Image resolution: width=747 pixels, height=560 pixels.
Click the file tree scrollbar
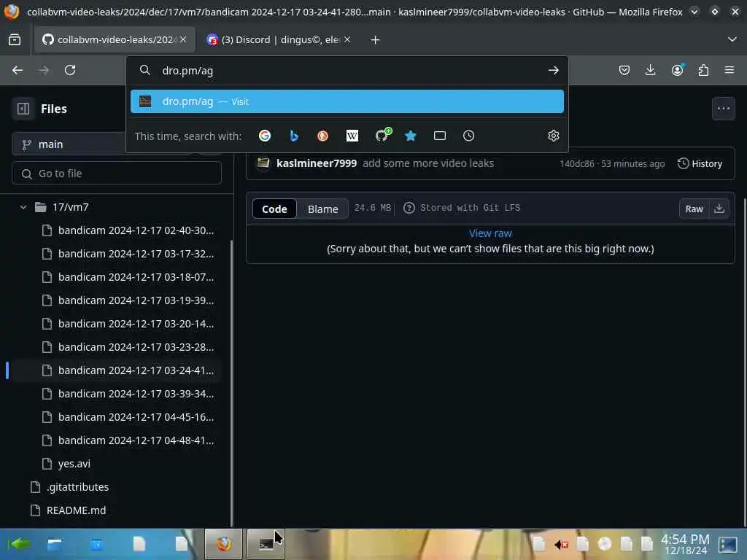231,384
